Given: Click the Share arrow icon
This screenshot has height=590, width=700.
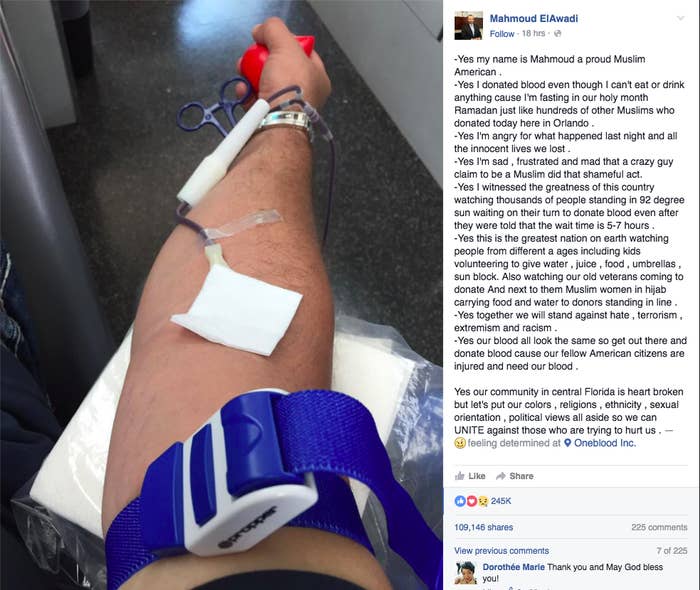Looking at the screenshot, I should point(501,476).
